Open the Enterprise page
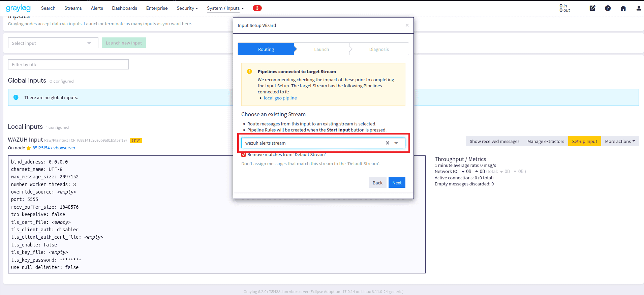The image size is (644, 295). (157, 8)
